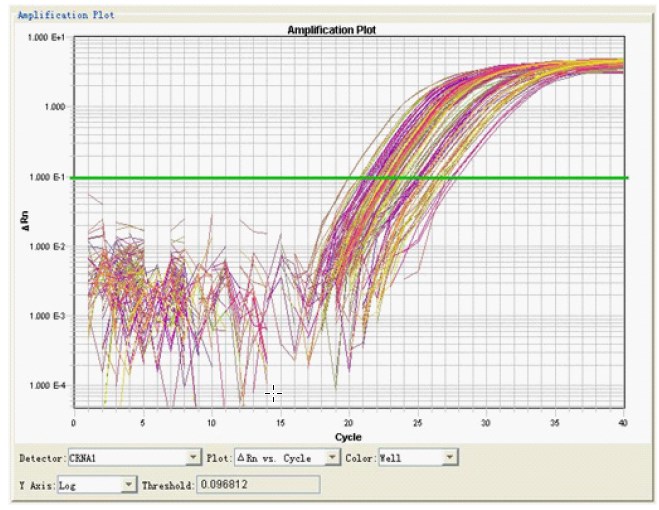Click the Detector label text
This screenshot has width=659, height=510.
click(42, 458)
